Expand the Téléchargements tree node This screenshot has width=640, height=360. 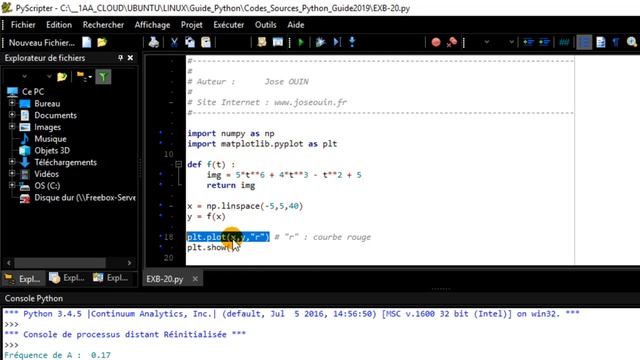(12, 162)
